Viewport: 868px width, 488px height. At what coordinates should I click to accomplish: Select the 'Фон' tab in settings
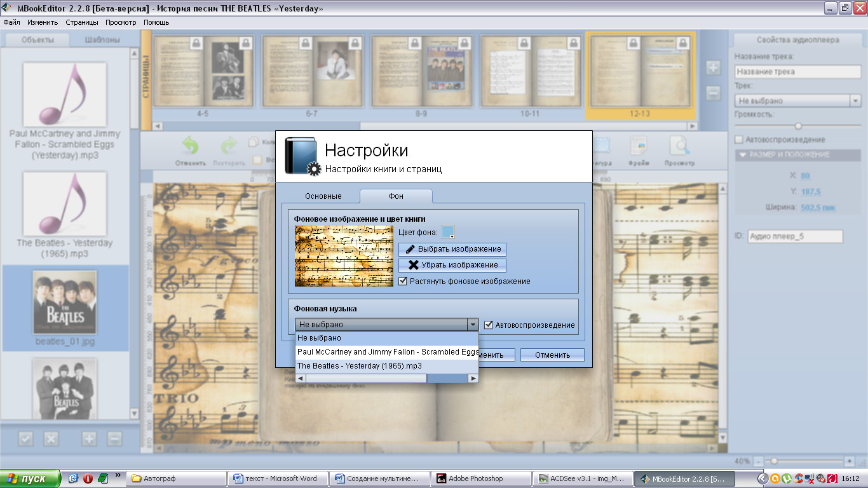tap(396, 196)
